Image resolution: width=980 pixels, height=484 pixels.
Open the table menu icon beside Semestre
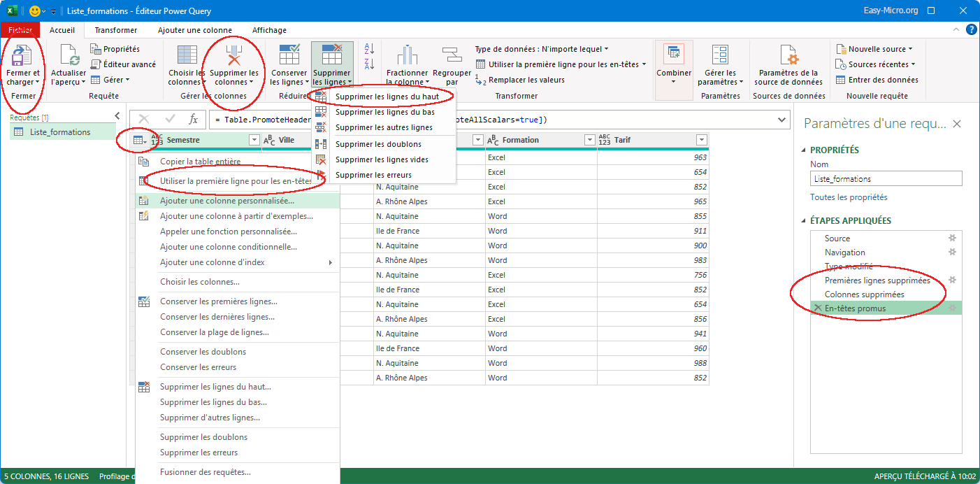pos(140,140)
